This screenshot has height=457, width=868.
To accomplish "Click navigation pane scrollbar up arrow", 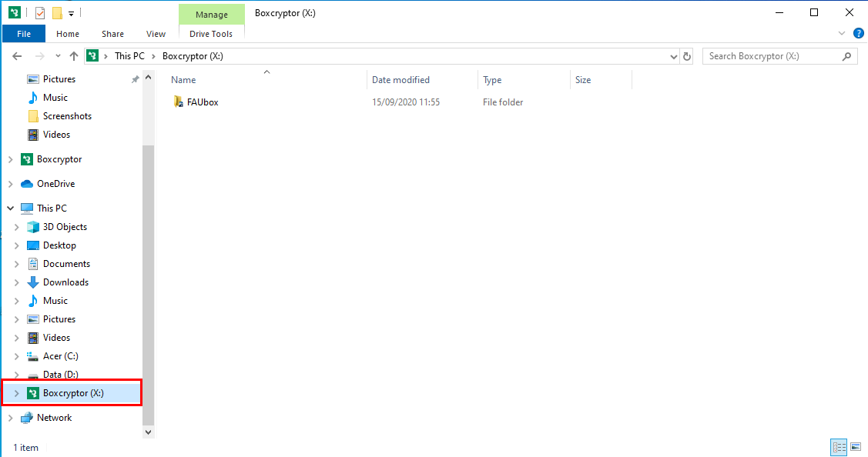I will pos(148,78).
